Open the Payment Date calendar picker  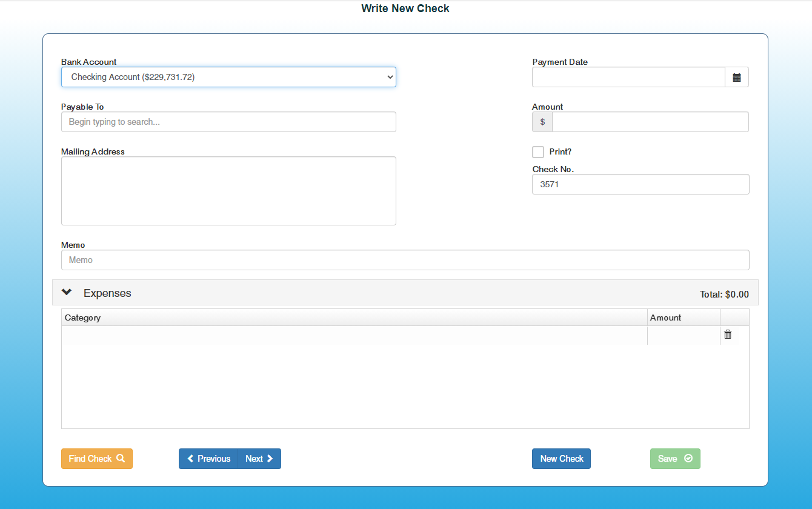736,78
